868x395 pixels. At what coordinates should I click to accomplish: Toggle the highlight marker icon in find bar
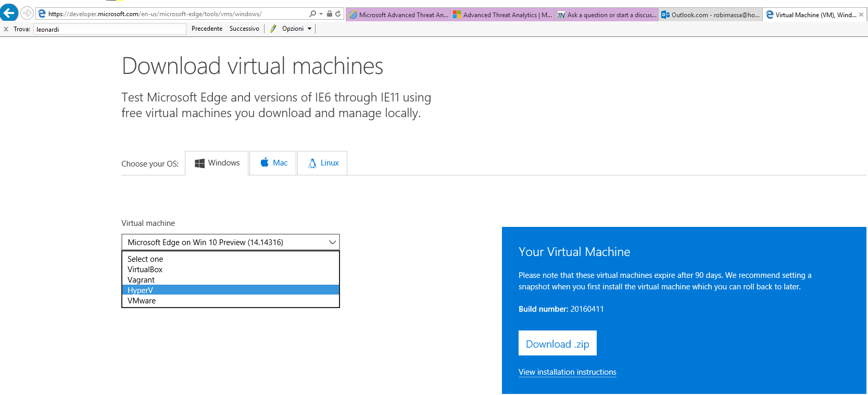point(273,29)
